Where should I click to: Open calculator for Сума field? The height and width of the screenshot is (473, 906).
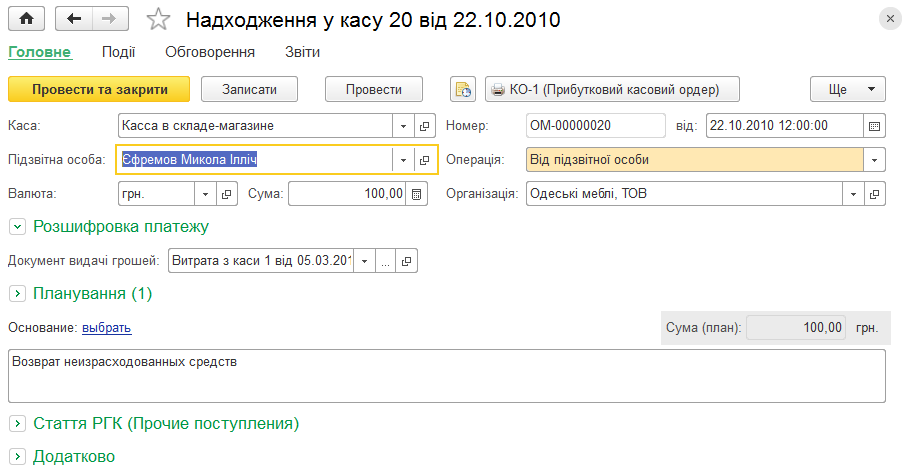coord(417,194)
